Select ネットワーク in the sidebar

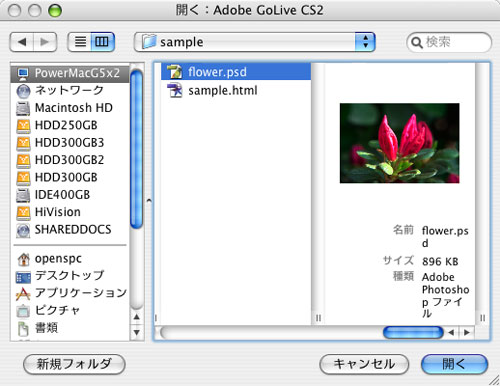tap(70, 90)
